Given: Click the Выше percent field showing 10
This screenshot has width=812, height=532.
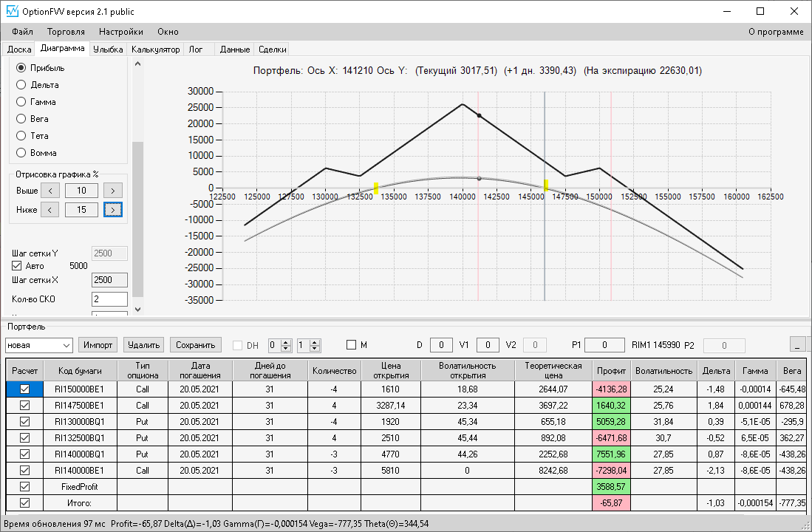Looking at the screenshot, I should pyautogui.click(x=82, y=191).
